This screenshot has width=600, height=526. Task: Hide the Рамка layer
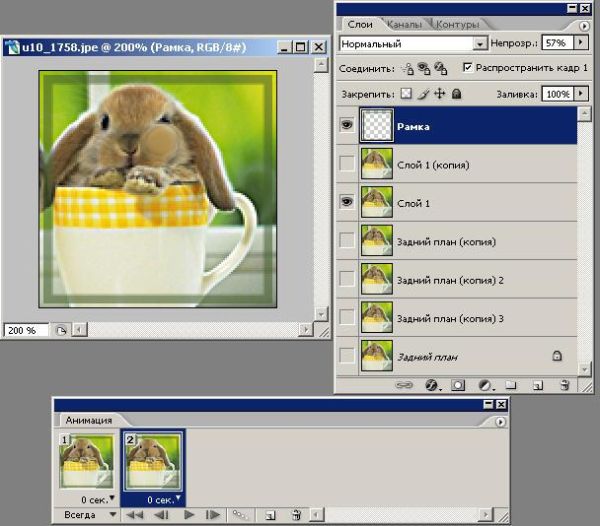pos(347,125)
